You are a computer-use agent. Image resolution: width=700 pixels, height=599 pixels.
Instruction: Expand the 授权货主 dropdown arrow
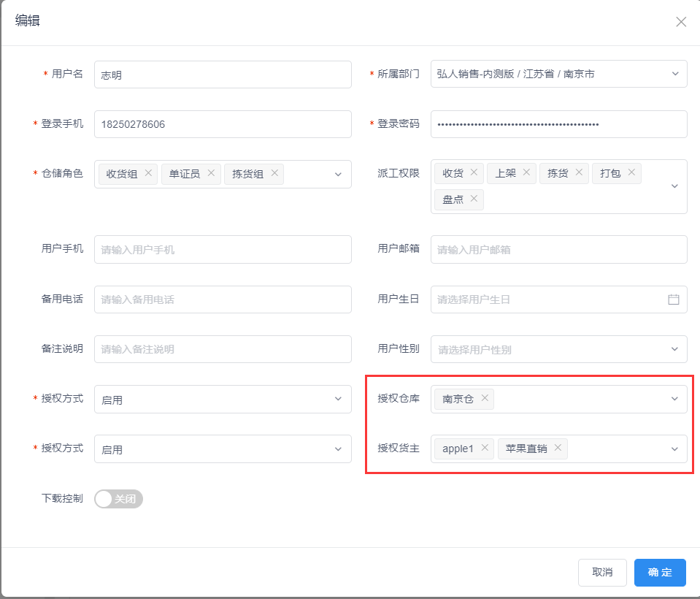675,449
